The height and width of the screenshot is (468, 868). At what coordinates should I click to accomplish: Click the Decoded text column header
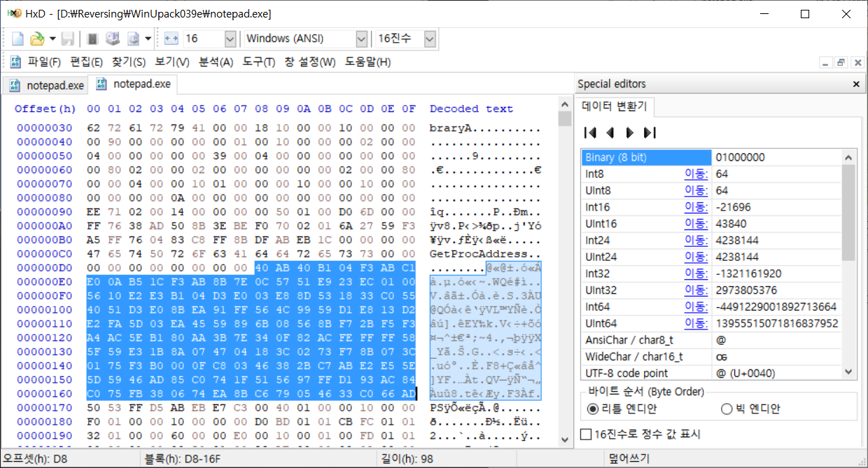click(471, 109)
